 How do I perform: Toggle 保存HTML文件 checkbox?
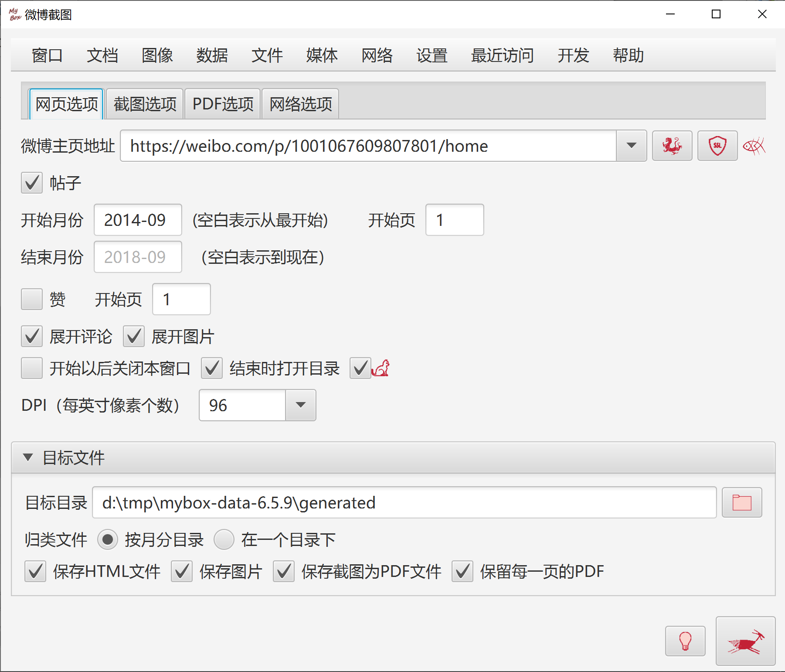[x=35, y=571]
